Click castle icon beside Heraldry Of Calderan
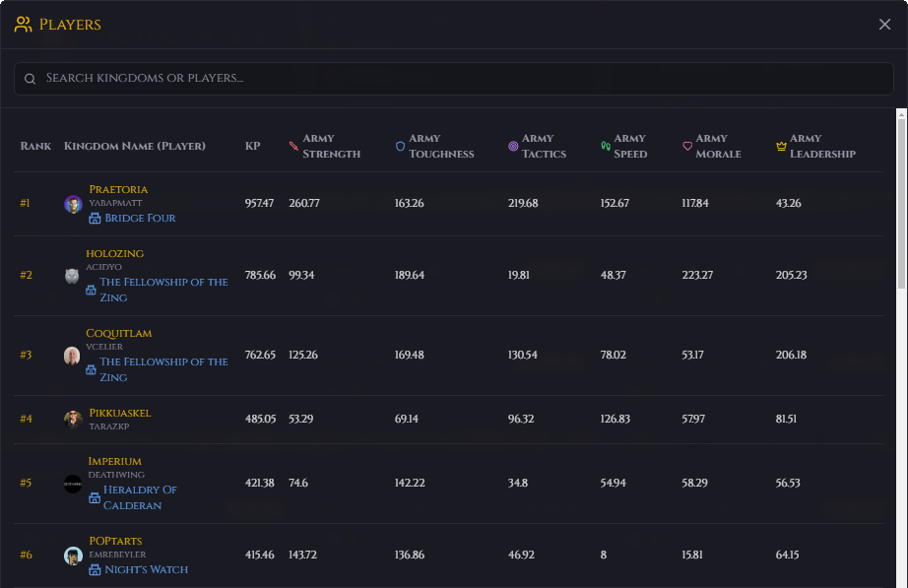This screenshot has height=588, width=908. [95, 498]
